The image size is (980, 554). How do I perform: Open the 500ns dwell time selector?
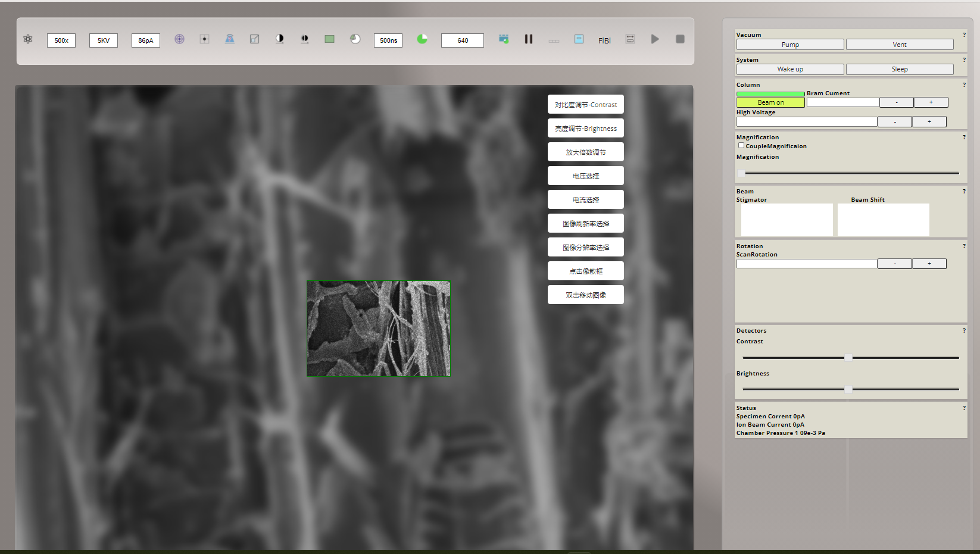tap(388, 40)
